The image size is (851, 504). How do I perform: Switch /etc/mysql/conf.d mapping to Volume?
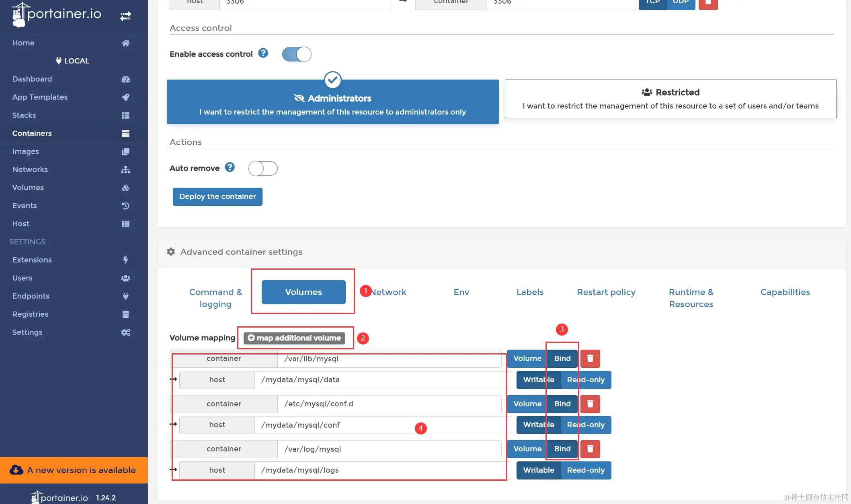coord(527,404)
